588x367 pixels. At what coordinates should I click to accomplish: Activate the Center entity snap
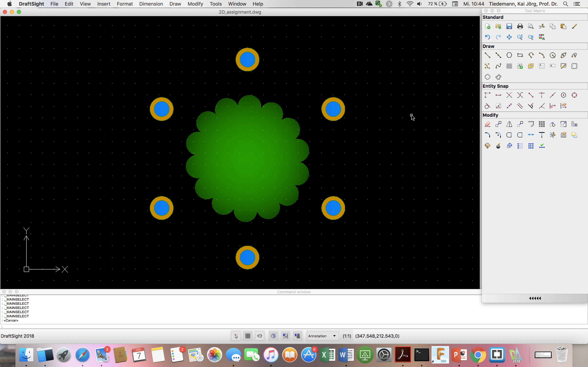[563, 95]
